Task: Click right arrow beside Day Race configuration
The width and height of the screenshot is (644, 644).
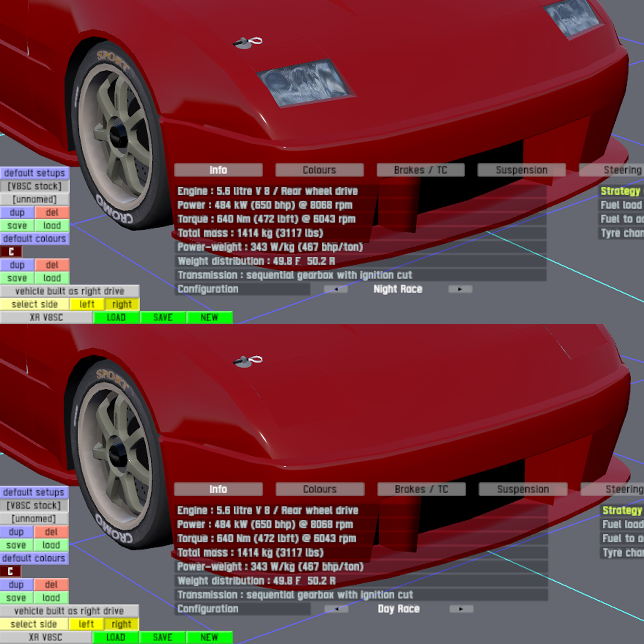Action: coord(461,609)
